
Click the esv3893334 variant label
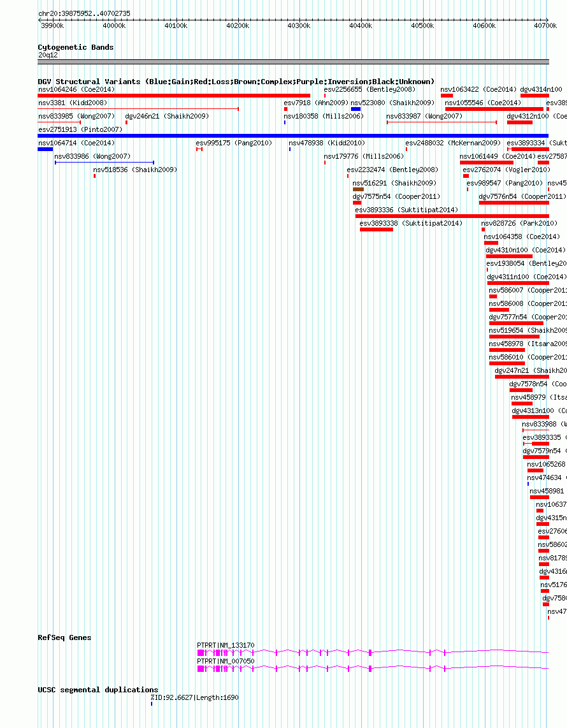536,143
